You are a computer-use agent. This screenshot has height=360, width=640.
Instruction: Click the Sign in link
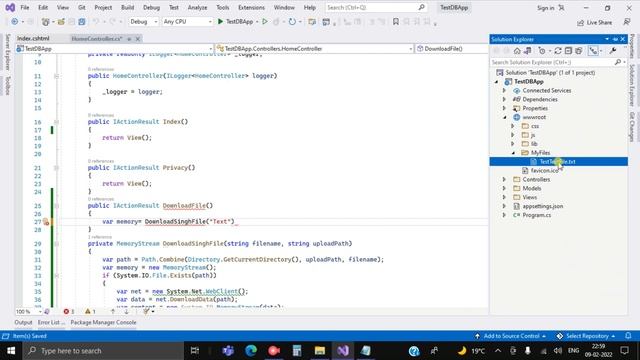(x=546, y=8)
